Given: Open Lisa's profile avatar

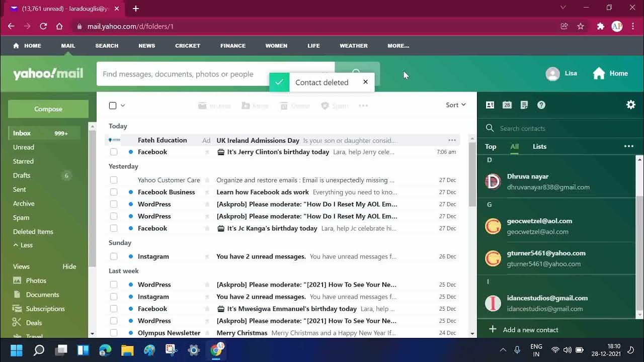Looking at the screenshot, I should point(552,74).
